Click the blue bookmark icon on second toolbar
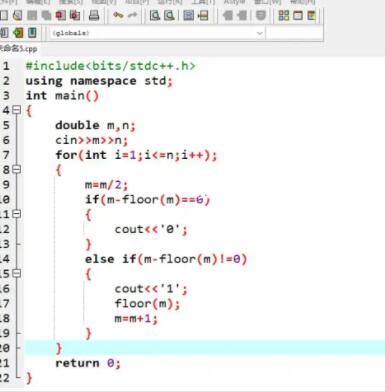 point(32,33)
